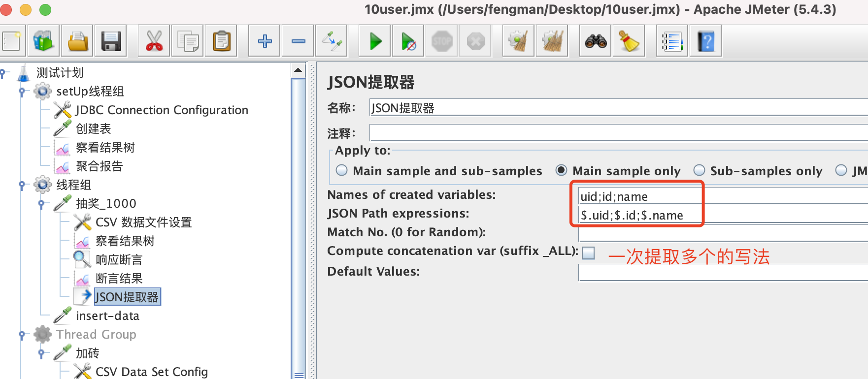Click the Stop test icon
868x379 pixels.
coord(442,41)
